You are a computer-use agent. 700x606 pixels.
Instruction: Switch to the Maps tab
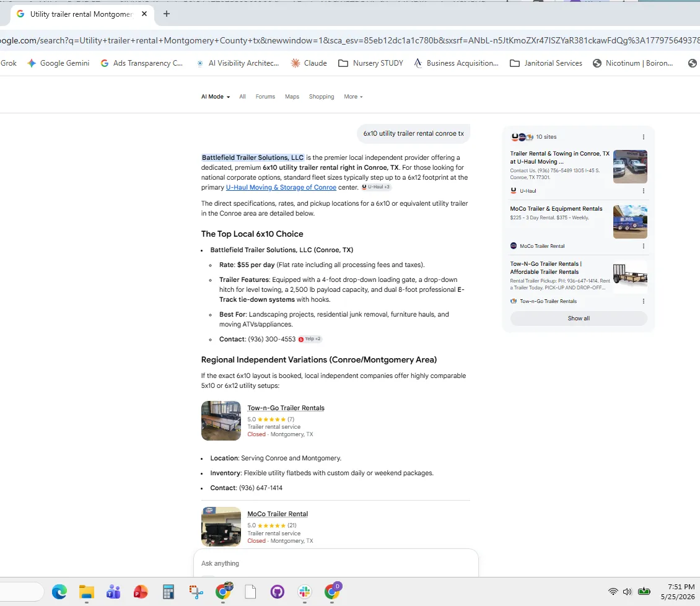(x=292, y=97)
